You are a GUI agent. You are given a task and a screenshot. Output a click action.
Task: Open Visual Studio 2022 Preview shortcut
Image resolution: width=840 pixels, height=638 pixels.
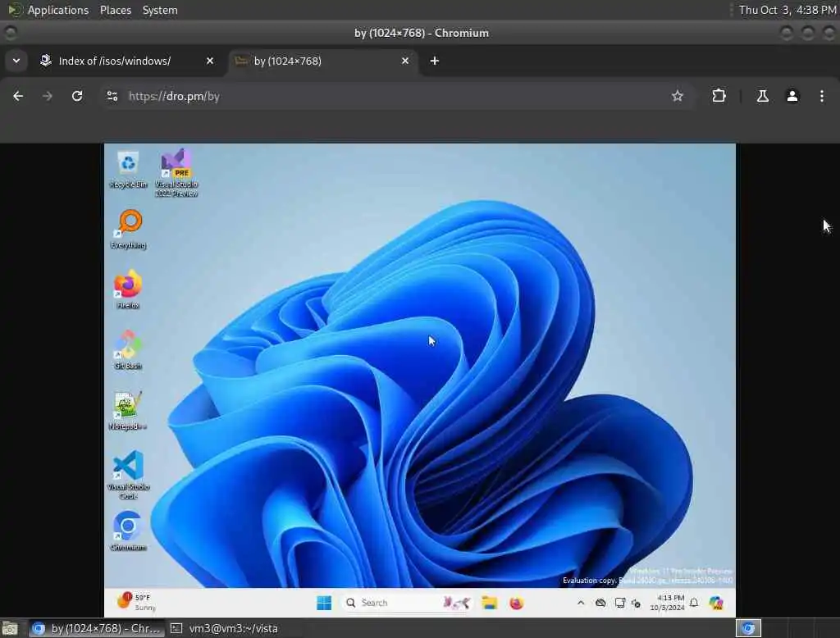tap(176, 172)
